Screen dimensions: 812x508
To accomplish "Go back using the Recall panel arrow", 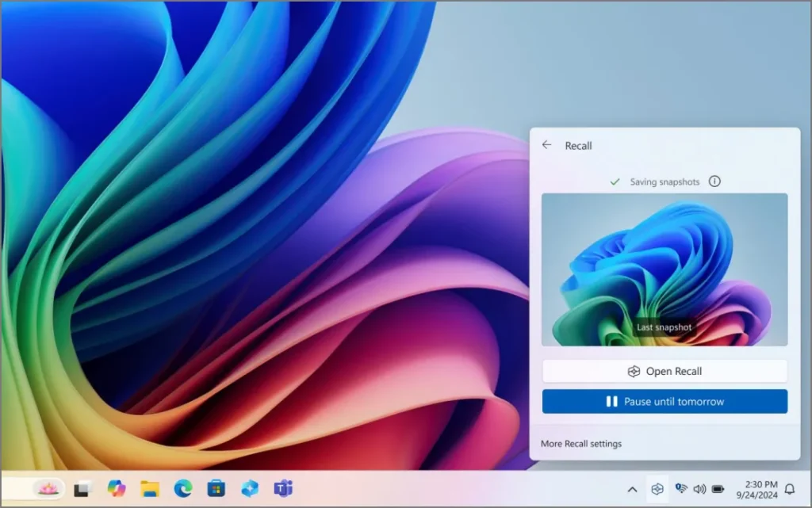I will pyautogui.click(x=547, y=145).
